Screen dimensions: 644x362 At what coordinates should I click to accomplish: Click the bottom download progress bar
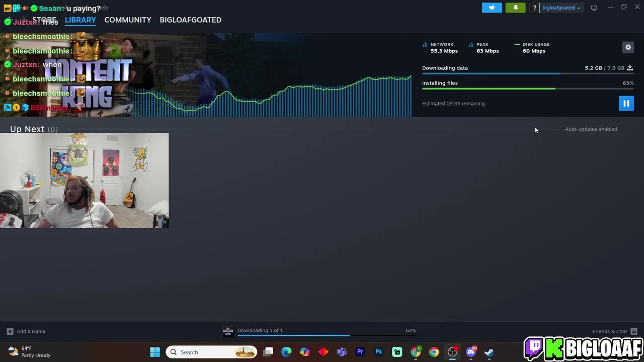(x=327, y=335)
